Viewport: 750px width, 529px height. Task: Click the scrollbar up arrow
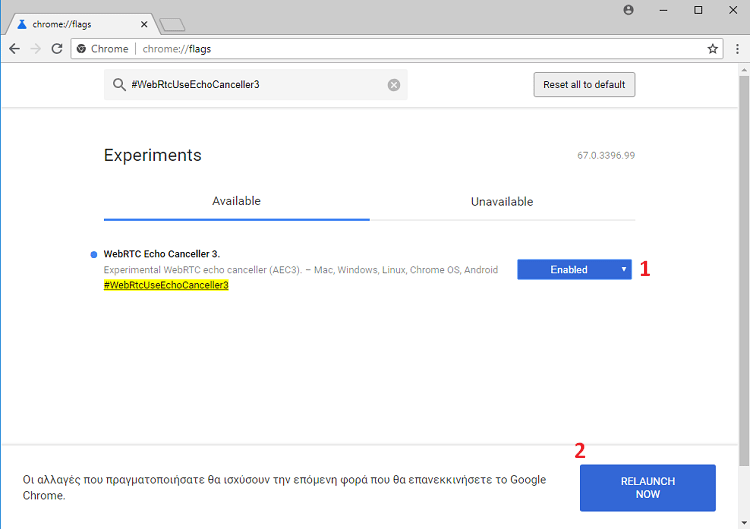click(x=744, y=70)
